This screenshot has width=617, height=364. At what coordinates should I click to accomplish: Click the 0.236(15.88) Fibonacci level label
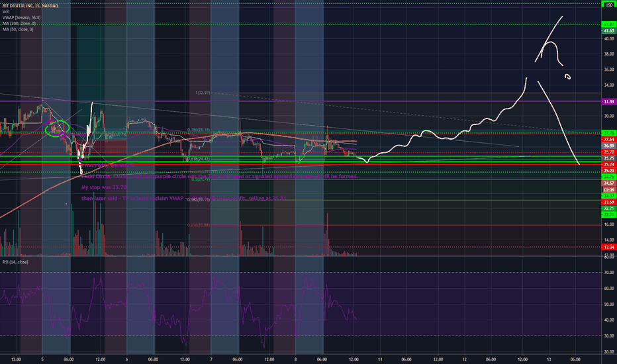click(x=199, y=225)
